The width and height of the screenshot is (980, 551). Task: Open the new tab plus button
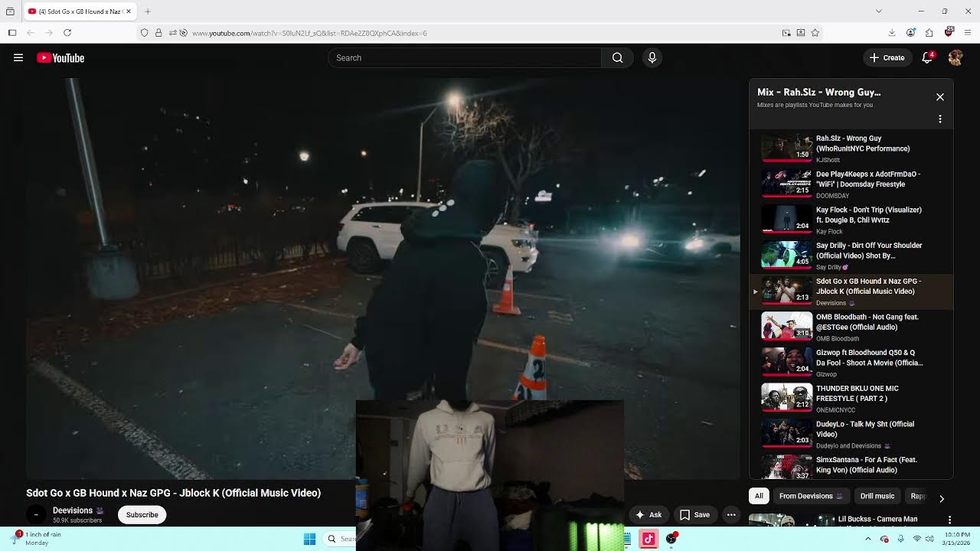click(x=148, y=11)
